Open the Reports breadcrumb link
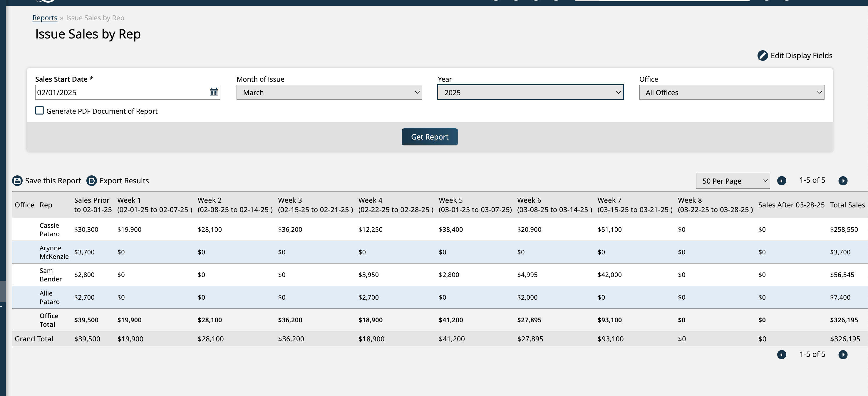 click(45, 18)
